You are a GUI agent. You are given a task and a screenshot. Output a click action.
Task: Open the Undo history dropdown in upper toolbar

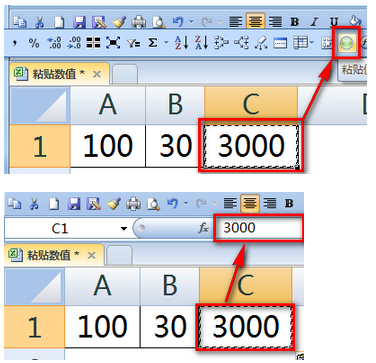point(191,22)
